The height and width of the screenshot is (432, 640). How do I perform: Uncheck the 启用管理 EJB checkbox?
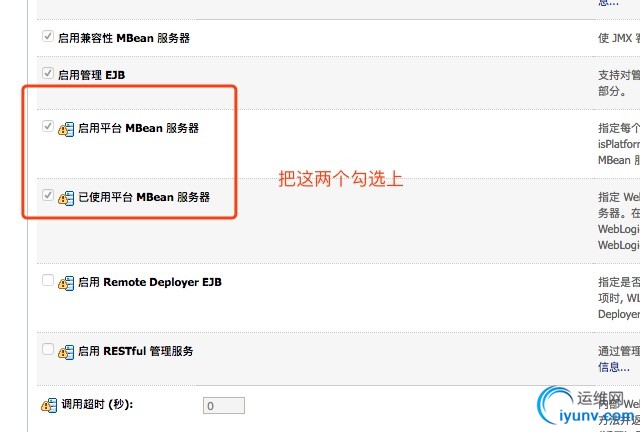[x=48, y=73]
